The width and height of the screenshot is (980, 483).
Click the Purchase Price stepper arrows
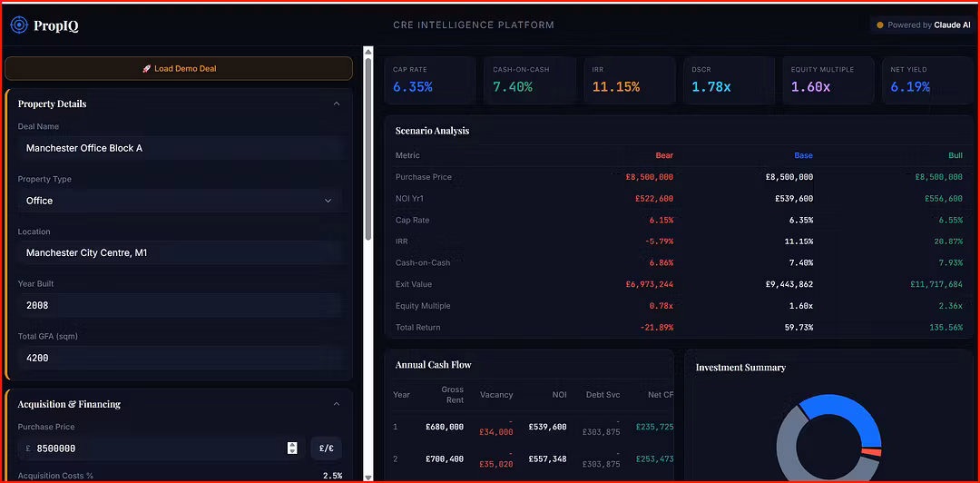click(x=292, y=448)
